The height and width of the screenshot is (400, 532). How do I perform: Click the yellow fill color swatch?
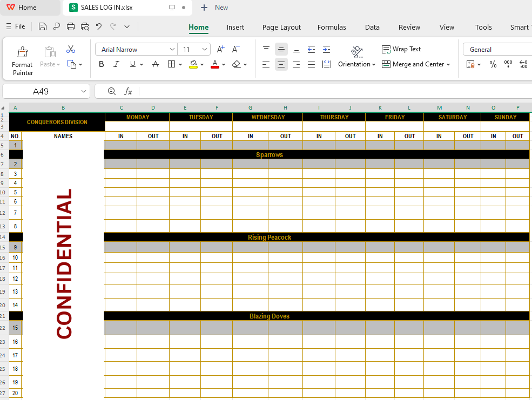click(193, 64)
